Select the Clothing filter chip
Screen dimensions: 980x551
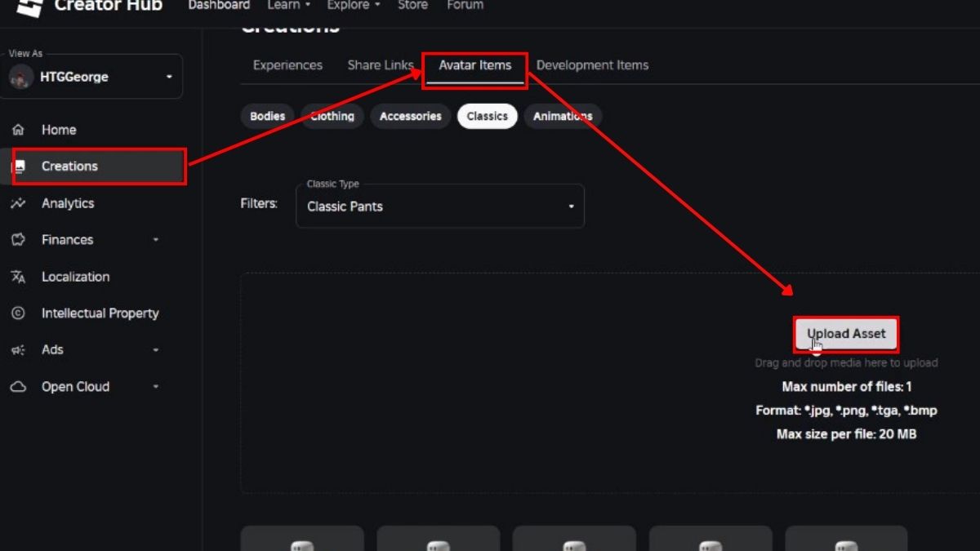(x=332, y=116)
